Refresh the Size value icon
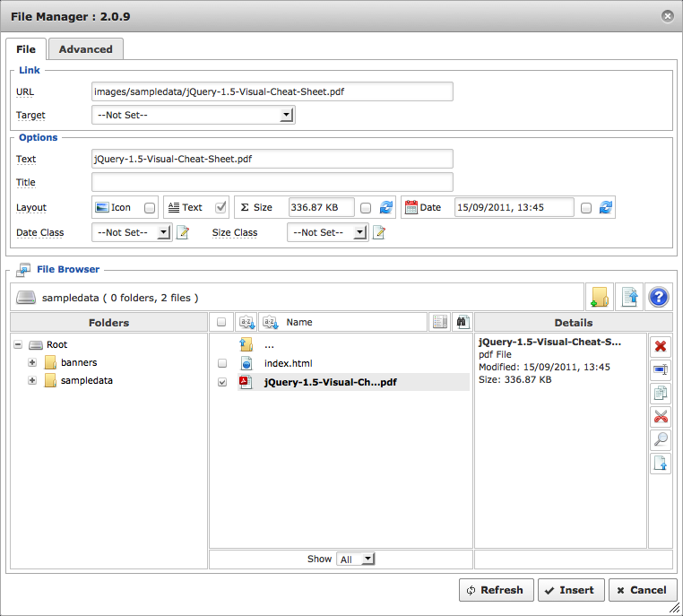 tap(386, 207)
